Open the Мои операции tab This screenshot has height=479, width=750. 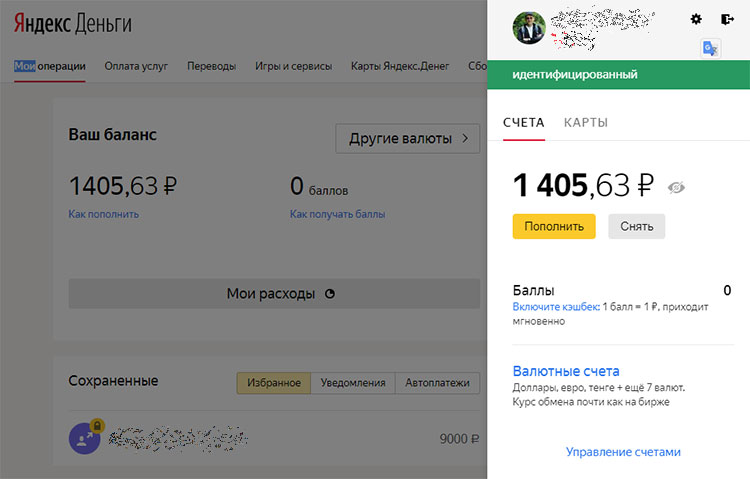[50, 66]
